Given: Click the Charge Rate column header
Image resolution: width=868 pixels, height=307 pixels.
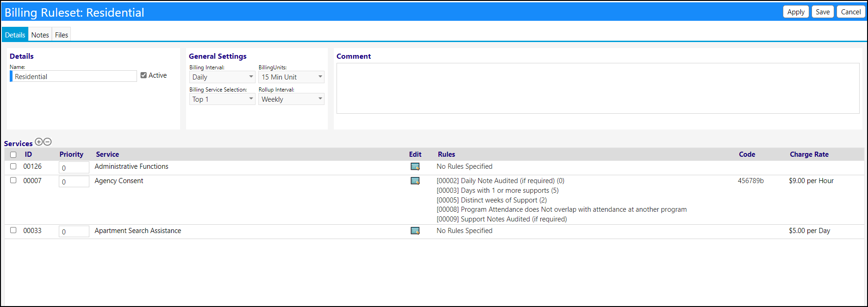Looking at the screenshot, I should coord(809,154).
